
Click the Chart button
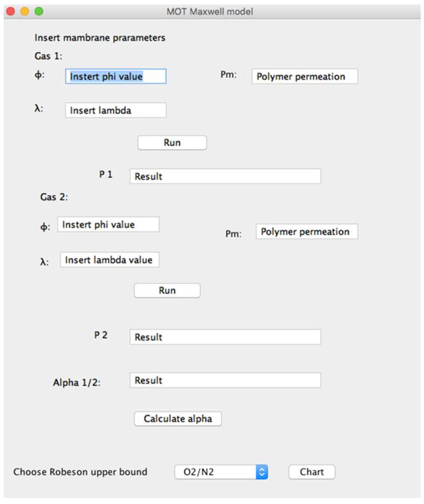pos(312,472)
